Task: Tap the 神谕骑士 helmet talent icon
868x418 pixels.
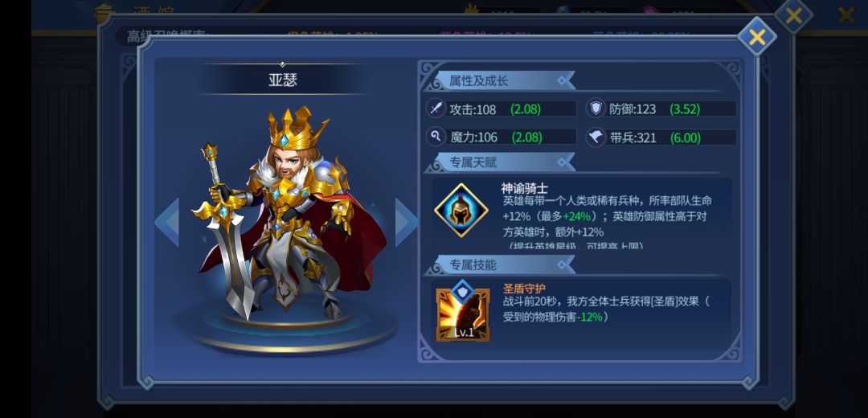Action: (461, 211)
